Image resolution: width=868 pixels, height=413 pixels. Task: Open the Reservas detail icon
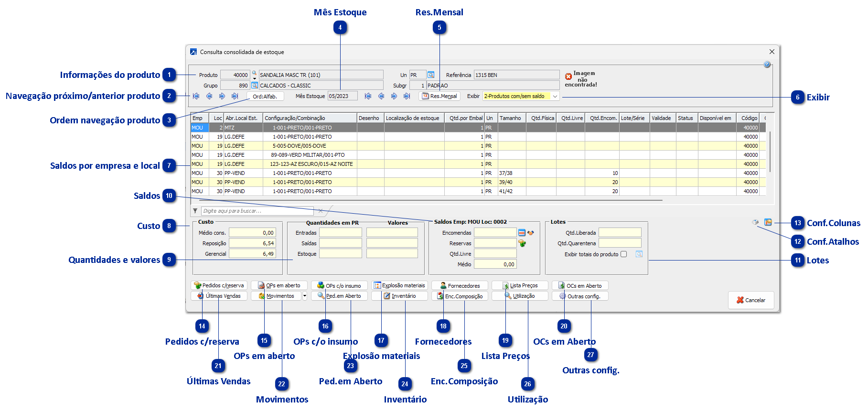coord(522,243)
